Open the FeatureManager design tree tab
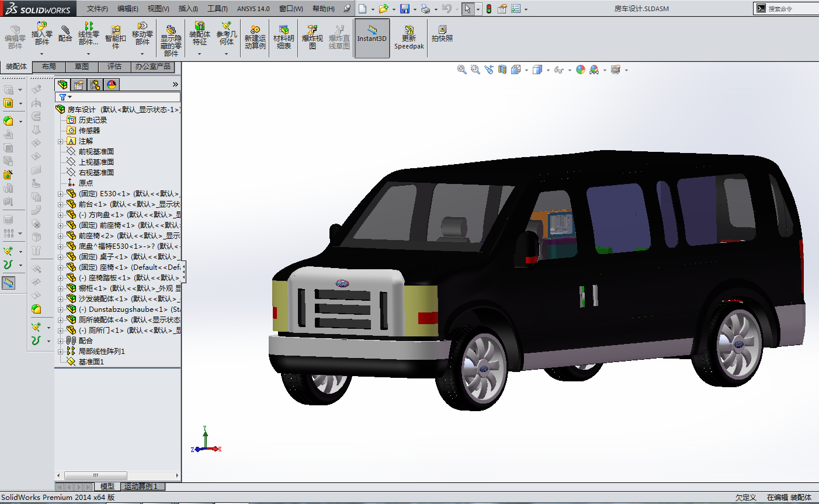Screen dimensions: 819x504 63,85
